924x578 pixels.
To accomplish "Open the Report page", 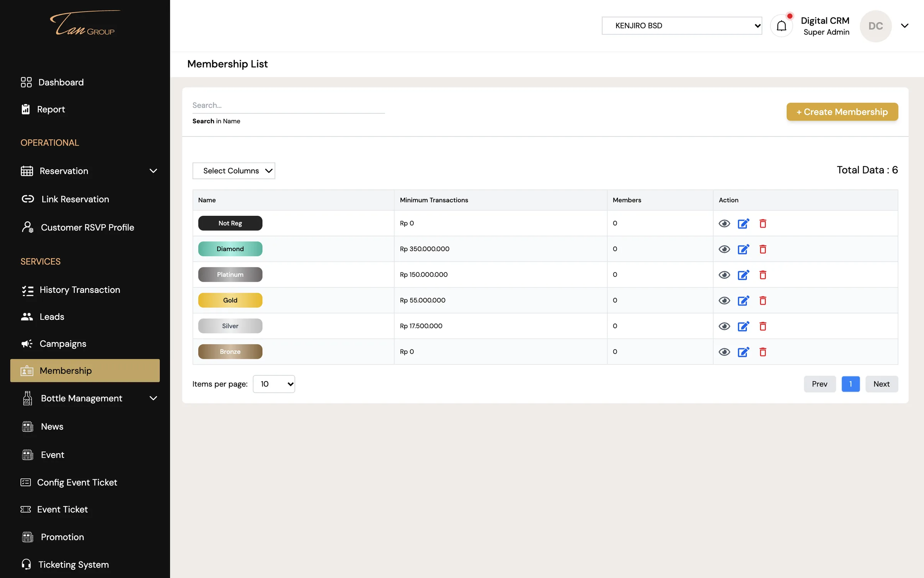I will pos(43,109).
